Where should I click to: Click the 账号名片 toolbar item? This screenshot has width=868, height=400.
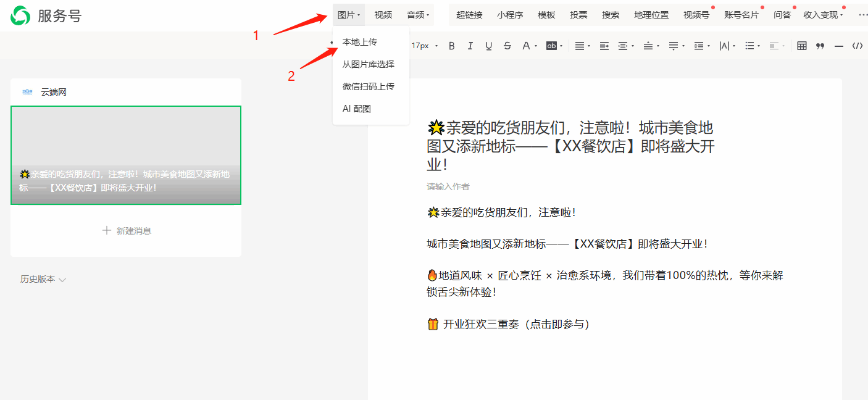[x=741, y=15]
